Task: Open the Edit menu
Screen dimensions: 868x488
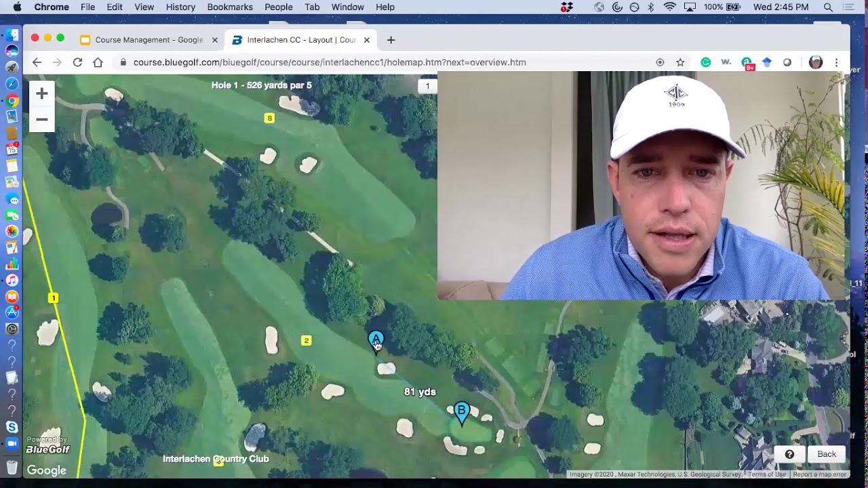Action: (115, 7)
